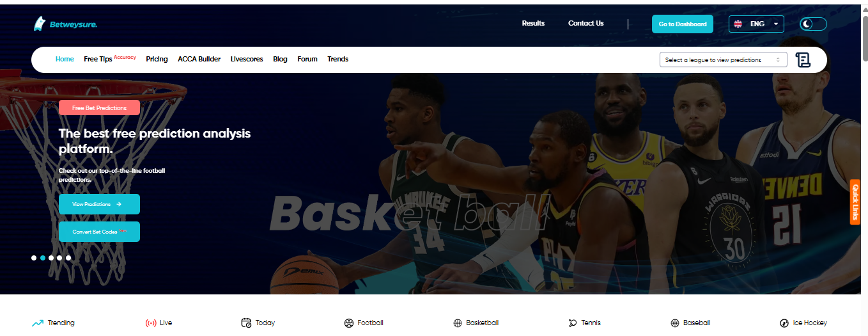Click the UK flag language icon

(x=738, y=24)
